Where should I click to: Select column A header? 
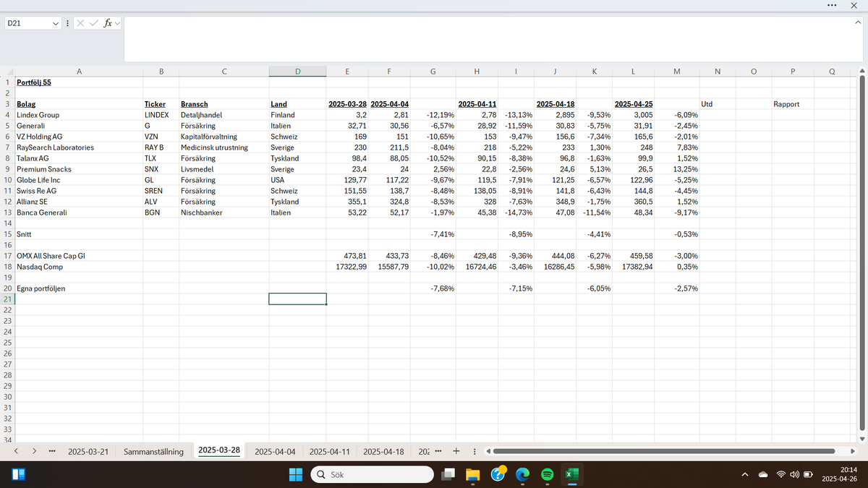click(79, 71)
